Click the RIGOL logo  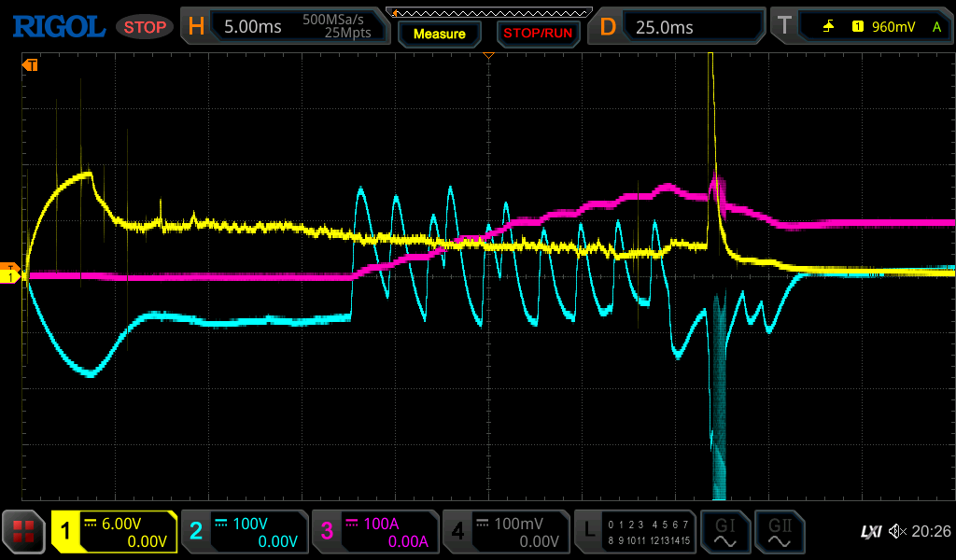click(x=58, y=27)
